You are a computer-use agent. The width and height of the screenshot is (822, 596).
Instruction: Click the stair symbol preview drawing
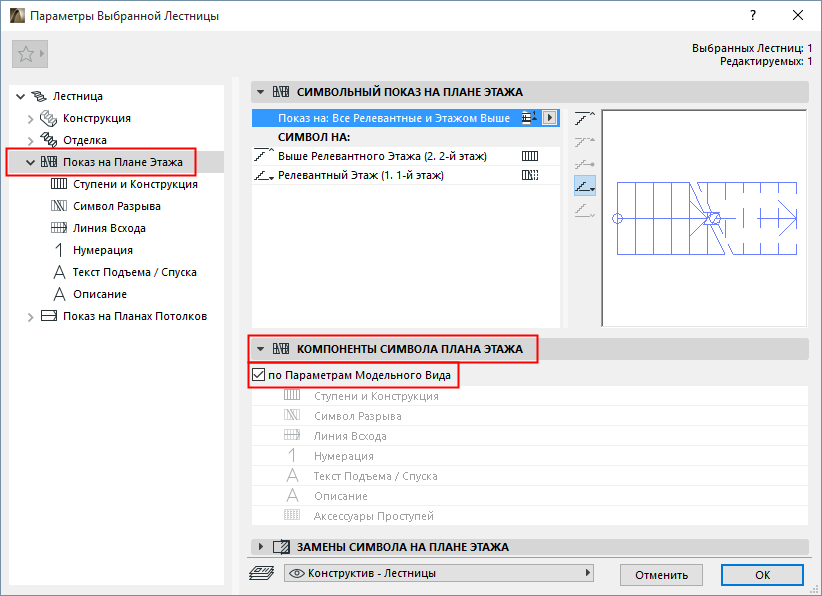point(704,218)
